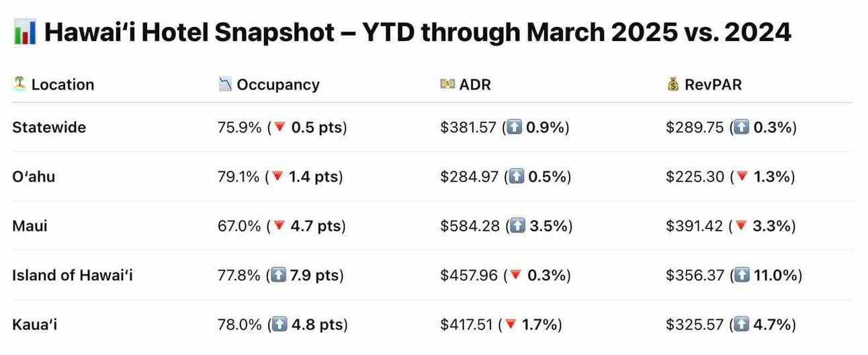Image resolution: width=868 pixels, height=355 pixels.
Task: Click the palm tree icon beside Location
Action: (19, 84)
